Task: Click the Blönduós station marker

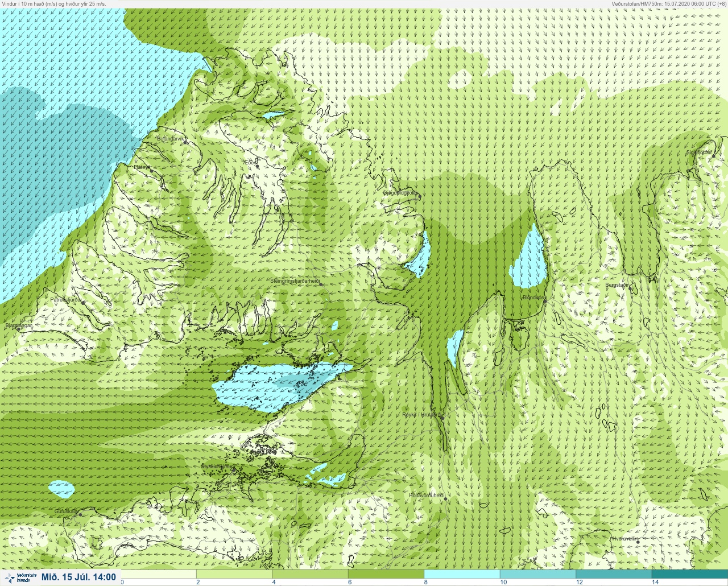Action: tap(544, 301)
